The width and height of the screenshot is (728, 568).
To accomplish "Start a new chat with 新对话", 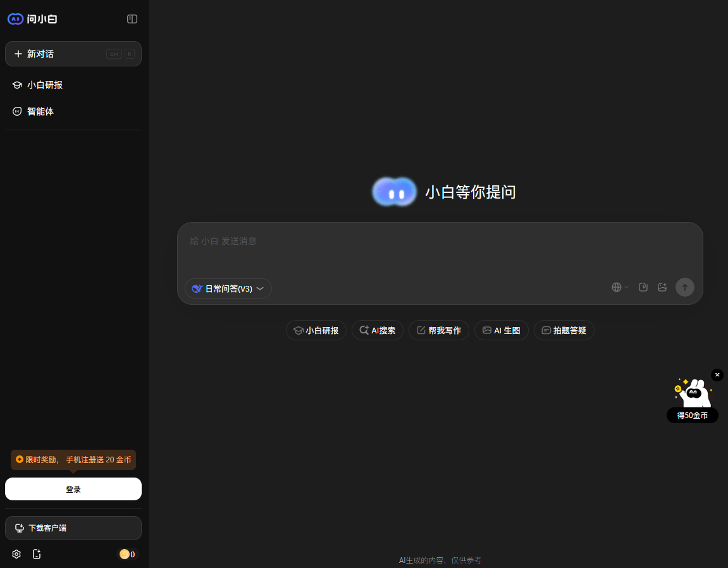I will pyautogui.click(x=73, y=54).
